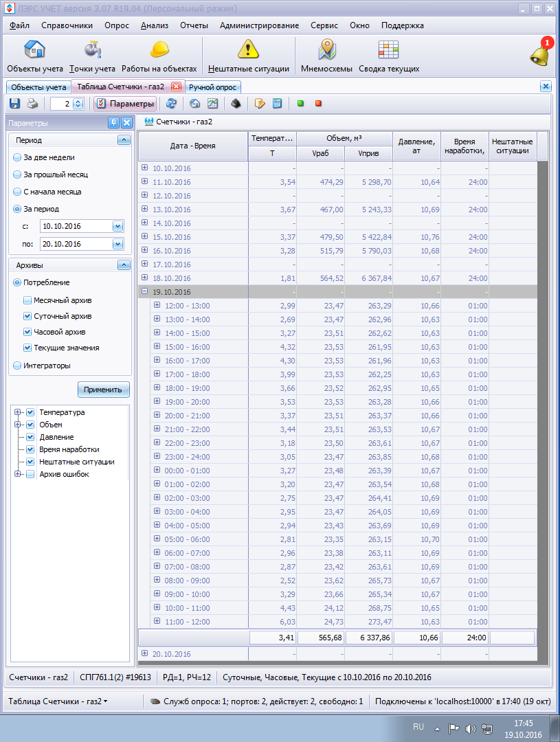
Task: Refresh data with blue arrows icon
Action: [171, 103]
